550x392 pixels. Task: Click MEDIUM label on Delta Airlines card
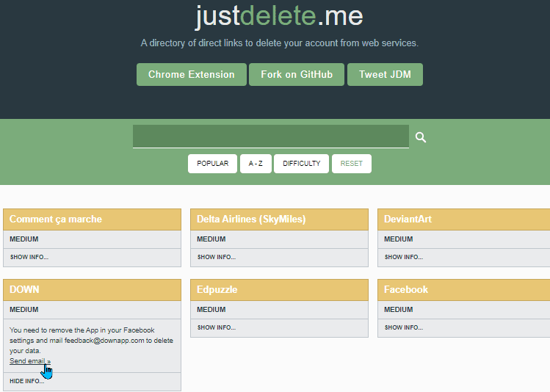click(x=211, y=239)
